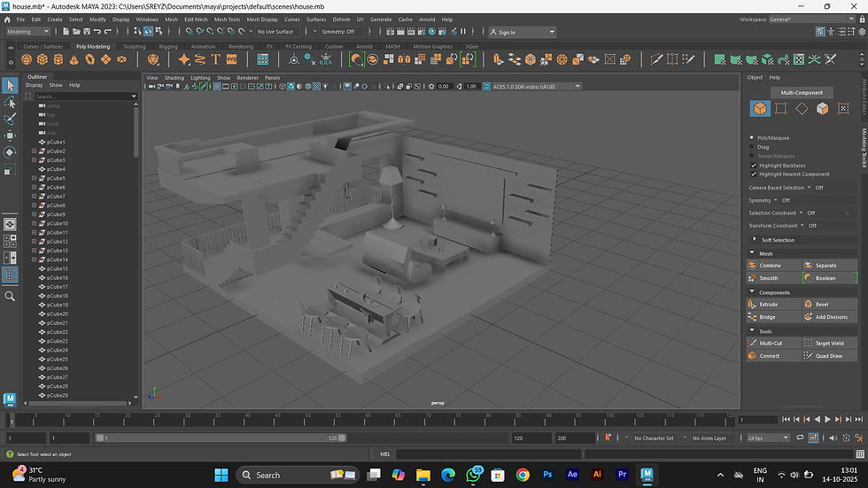Open the 24 fps frame rate dropdown

(769, 438)
